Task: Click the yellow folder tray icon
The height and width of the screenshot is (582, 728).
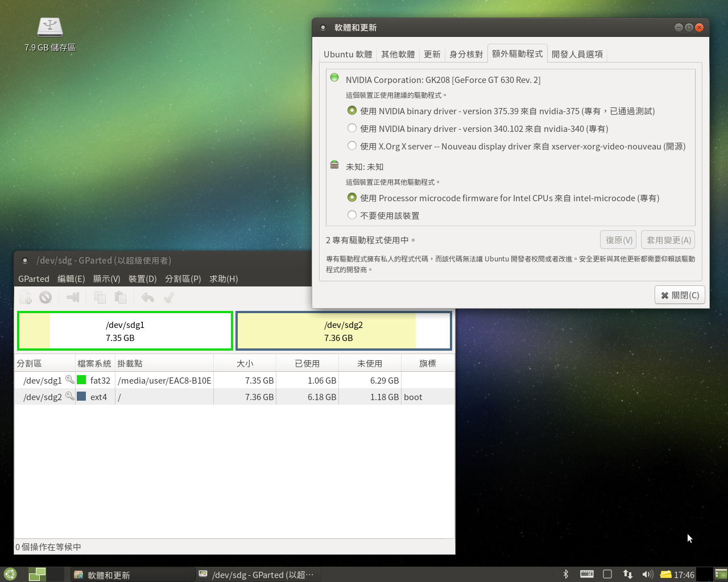Action: point(665,574)
